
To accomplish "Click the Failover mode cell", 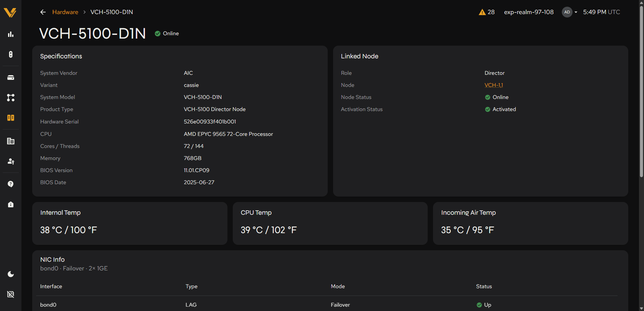I will coord(340,305).
